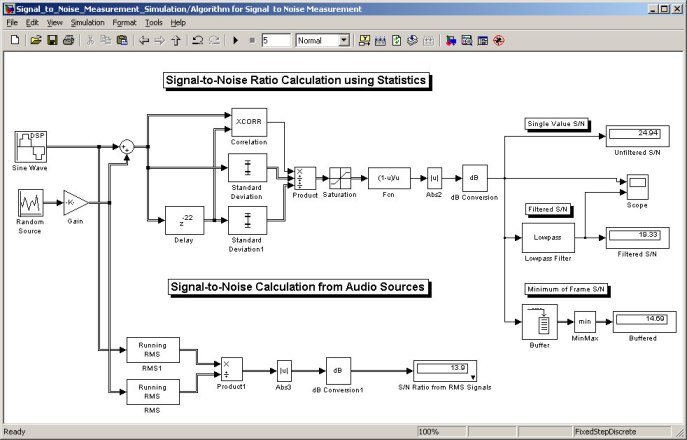Open the Simulation menu
Screen dimensions: 687x440
pyautogui.click(x=88, y=22)
